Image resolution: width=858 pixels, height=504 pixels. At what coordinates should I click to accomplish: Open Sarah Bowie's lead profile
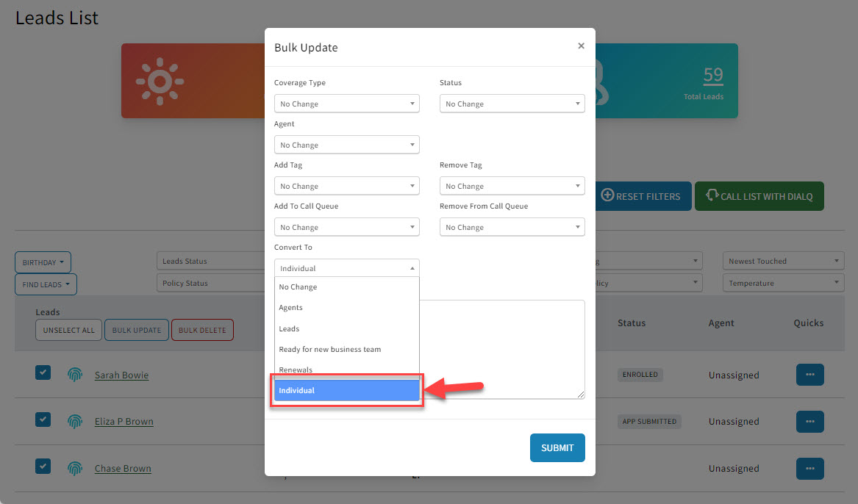pos(121,375)
